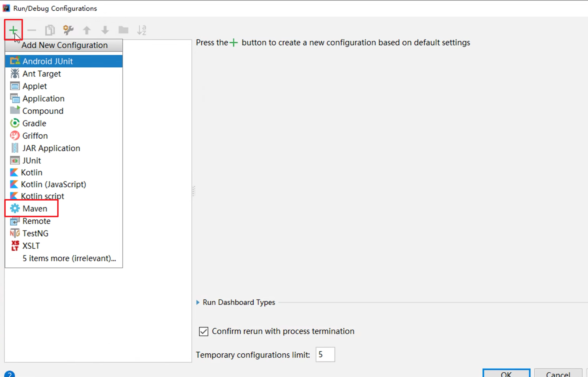The width and height of the screenshot is (588, 377).
Task: Select Maven from the configuration list
Action: (x=35, y=208)
